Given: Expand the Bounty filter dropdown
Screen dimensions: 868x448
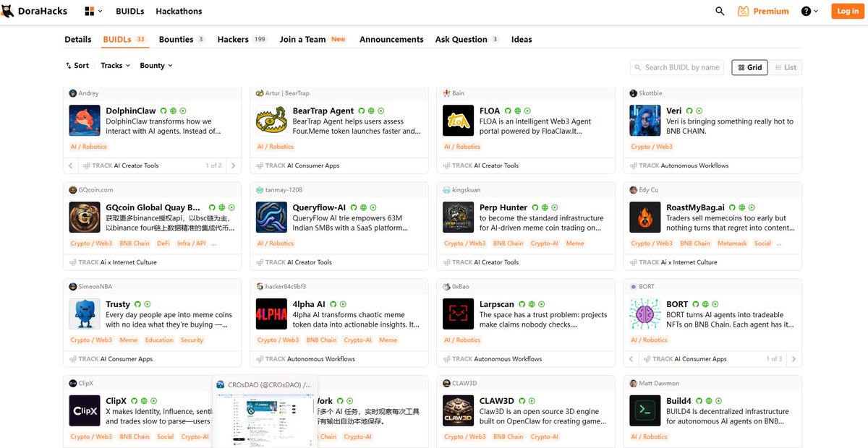Looking at the screenshot, I should click(x=156, y=65).
